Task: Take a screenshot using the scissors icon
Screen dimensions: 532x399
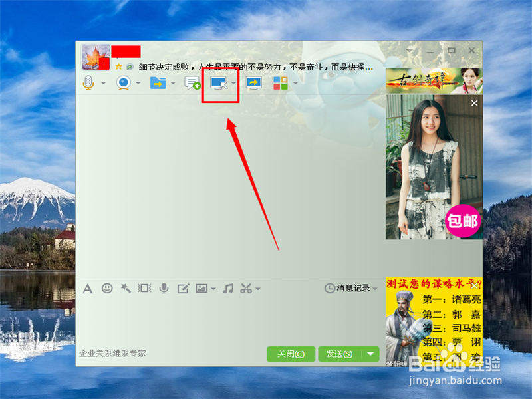Action: click(x=245, y=289)
